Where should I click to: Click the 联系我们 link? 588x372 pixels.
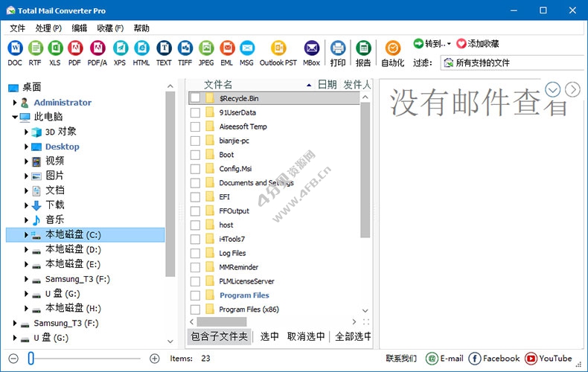[x=401, y=359]
